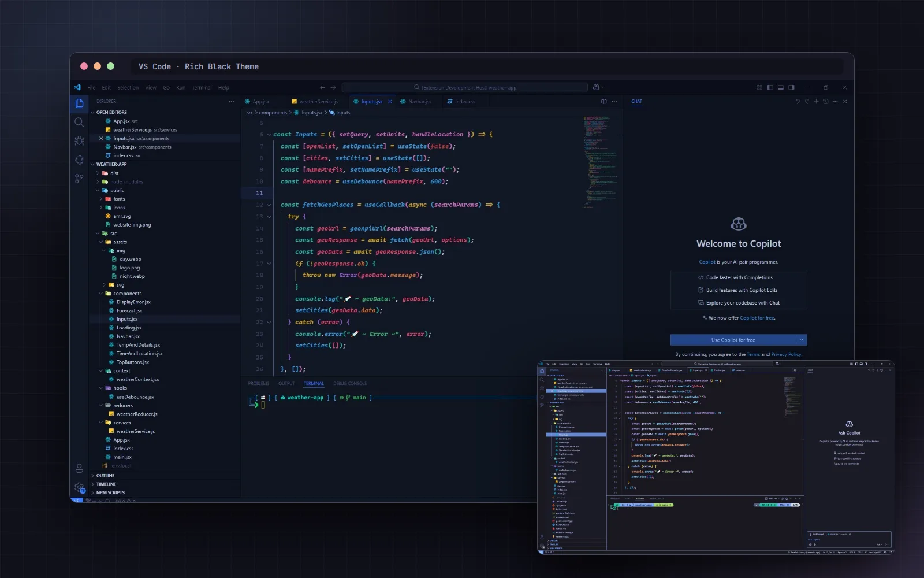Open the Manage gear icon
Image resolution: width=924 pixels, height=578 pixels.
click(x=79, y=487)
